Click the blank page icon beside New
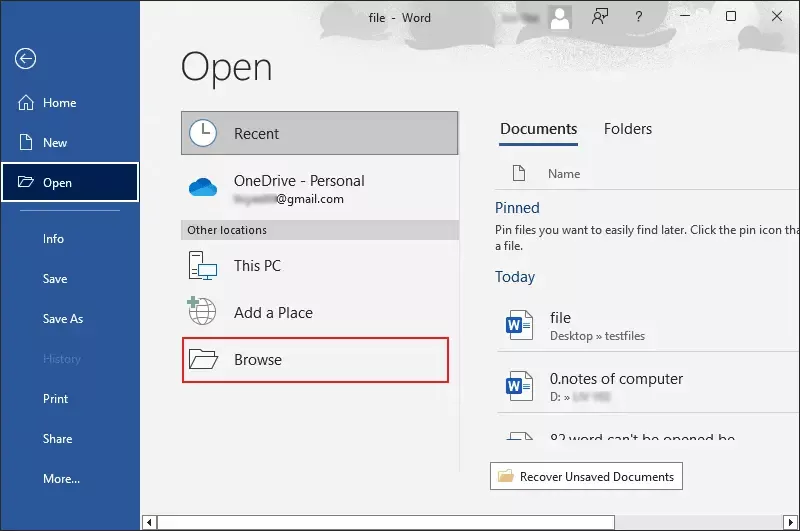 pyautogui.click(x=26, y=142)
